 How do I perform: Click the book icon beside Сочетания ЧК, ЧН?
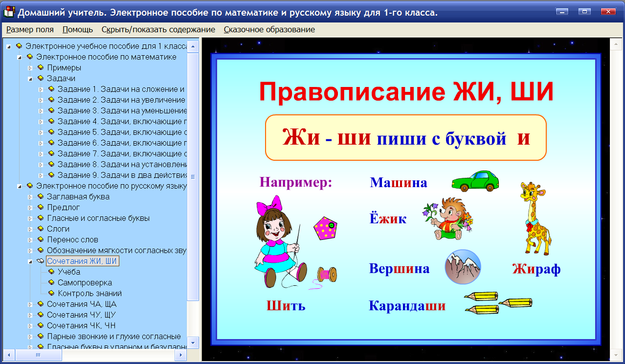[42, 325]
